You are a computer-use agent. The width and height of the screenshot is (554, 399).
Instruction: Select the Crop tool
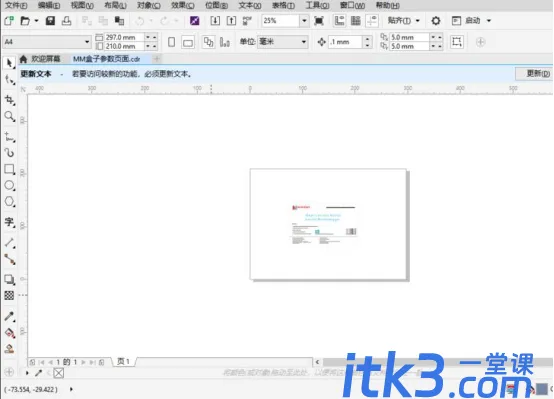point(9,100)
